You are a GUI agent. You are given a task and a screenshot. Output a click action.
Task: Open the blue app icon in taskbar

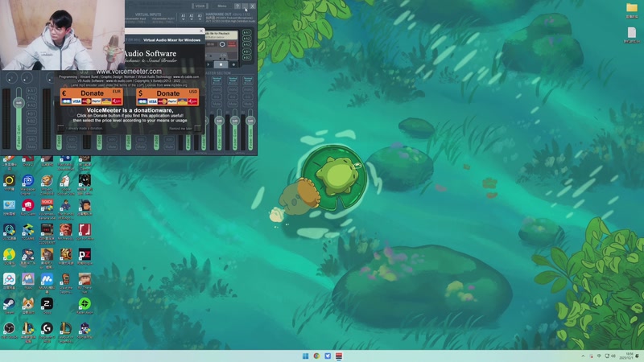[x=328, y=356]
